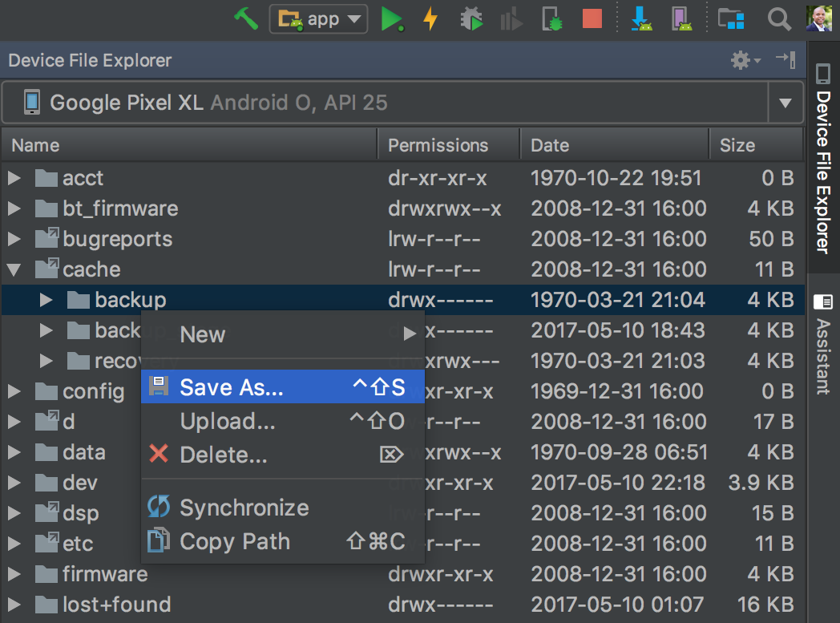The width and height of the screenshot is (840, 623).
Task: Trigger Apply Changes lightning bolt icon
Action: 430,18
